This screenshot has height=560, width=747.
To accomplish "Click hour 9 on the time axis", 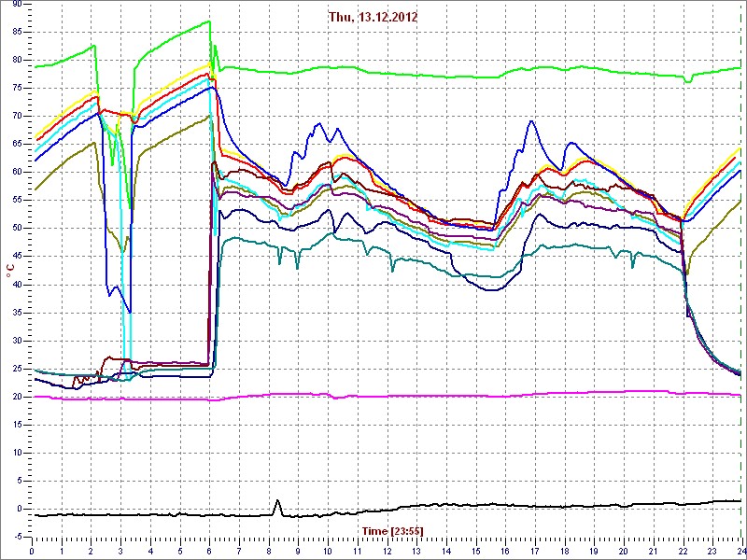I will click(298, 551).
